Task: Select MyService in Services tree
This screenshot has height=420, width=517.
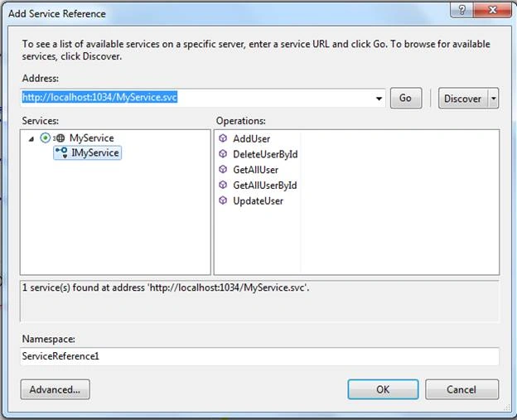Action: pyautogui.click(x=92, y=138)
